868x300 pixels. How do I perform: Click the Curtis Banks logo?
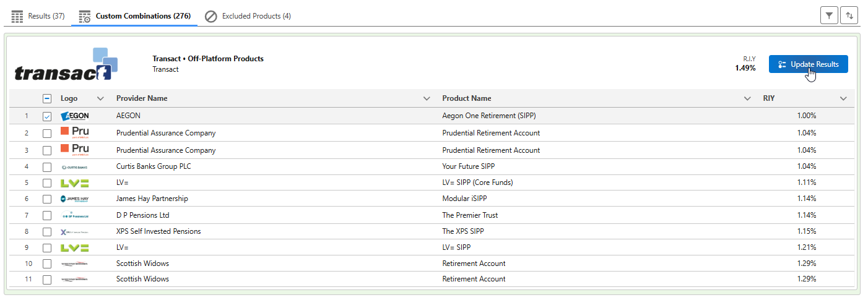[75, 167]
